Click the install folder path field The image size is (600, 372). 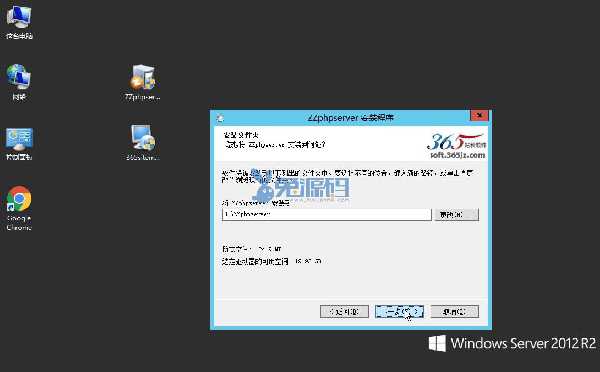tap(326, 214)
